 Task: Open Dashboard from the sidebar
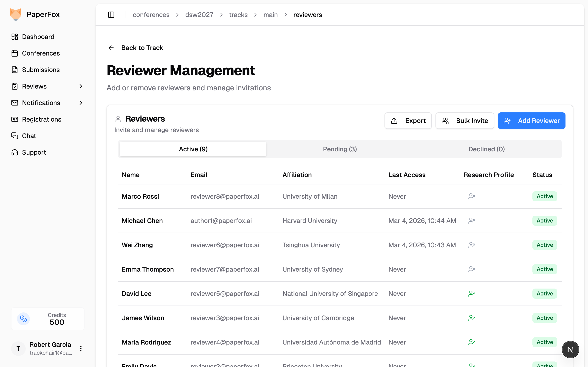(x=38, y=37)
